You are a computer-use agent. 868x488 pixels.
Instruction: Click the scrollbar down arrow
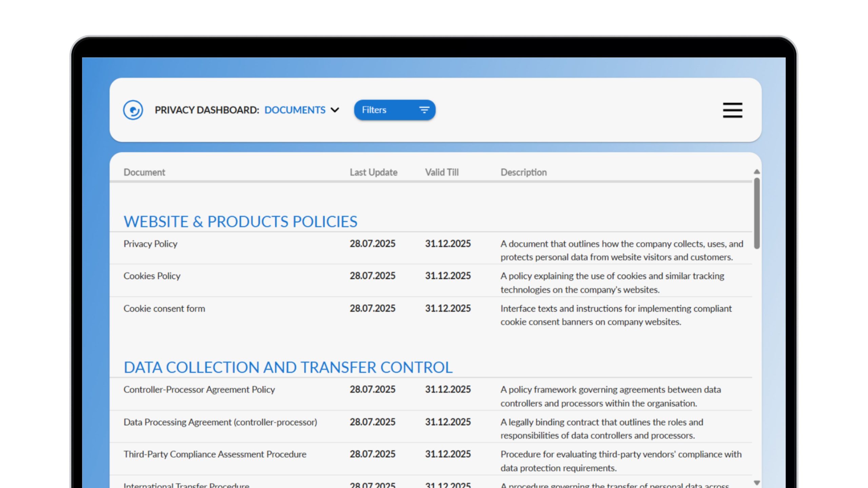(756, 483)
